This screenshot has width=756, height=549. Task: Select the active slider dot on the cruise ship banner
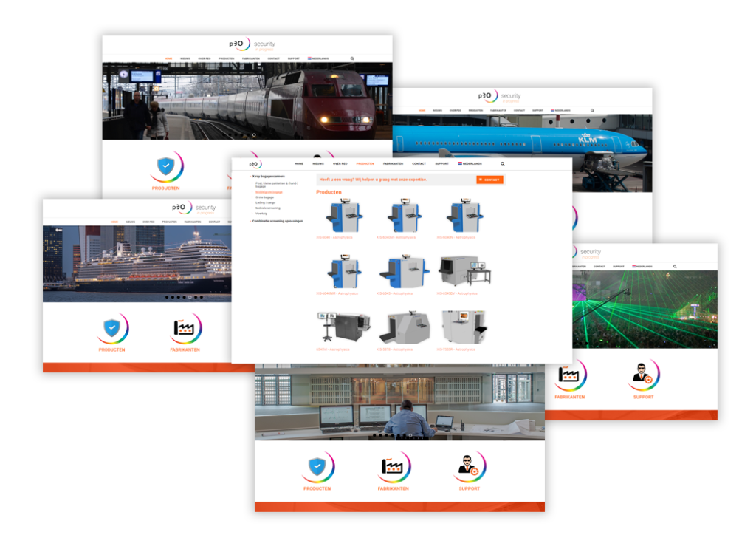click(190, 297)
